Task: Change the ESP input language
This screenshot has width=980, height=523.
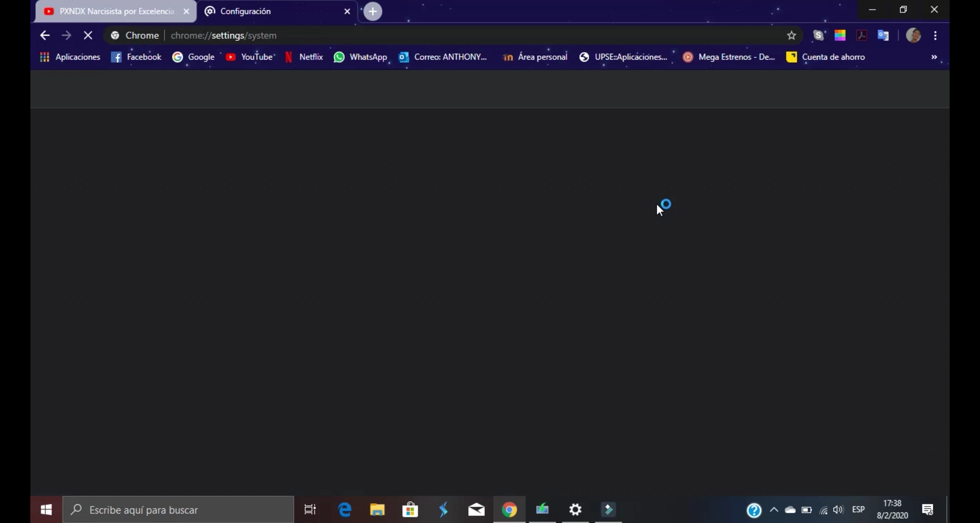Action: [858, 509]
